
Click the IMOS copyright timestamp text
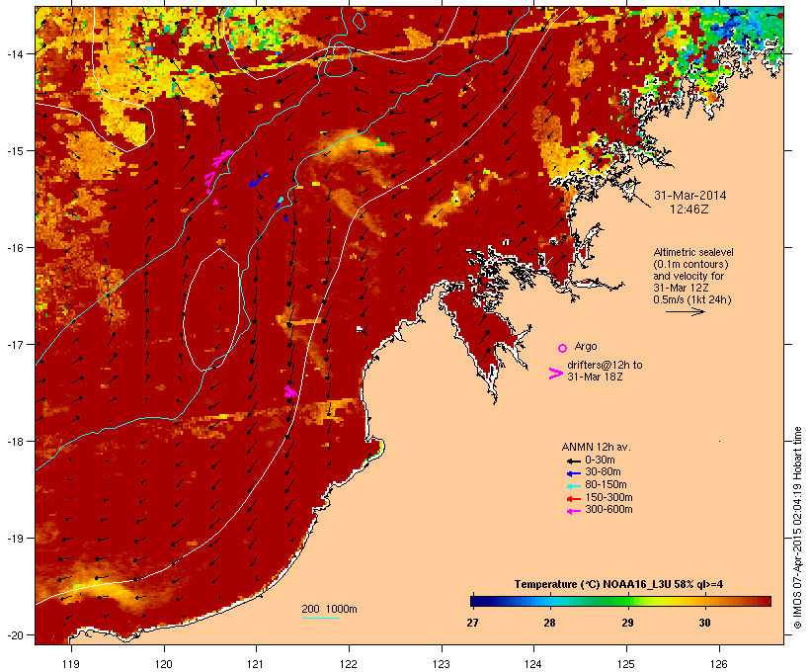pyautogui.click(x=797, y=528)
